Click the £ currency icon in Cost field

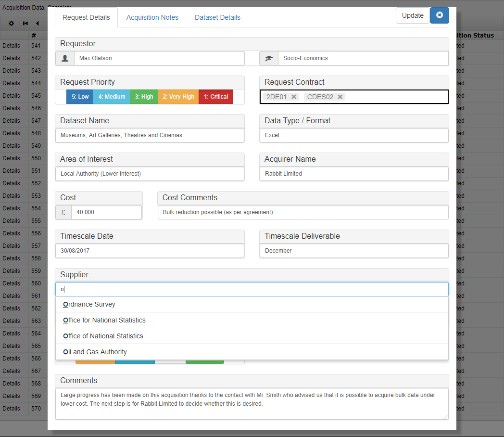tap(63, 212)
